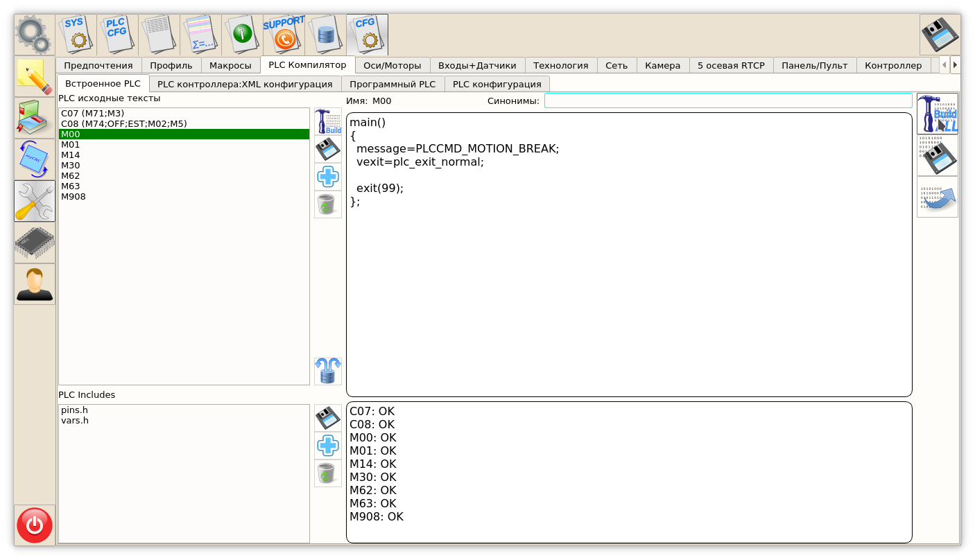Click the red power button
The width and height of the screenshot is (975, 560).
coord(35,525)
